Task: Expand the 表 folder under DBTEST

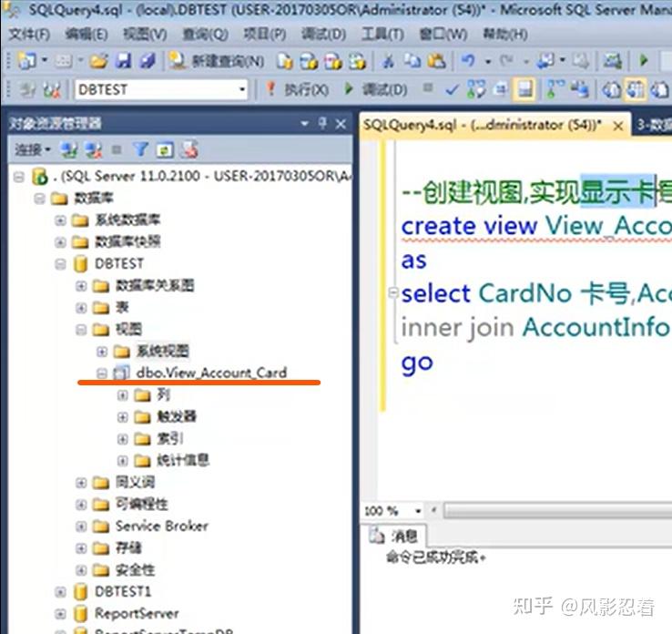Action: (x=81, y=307)
